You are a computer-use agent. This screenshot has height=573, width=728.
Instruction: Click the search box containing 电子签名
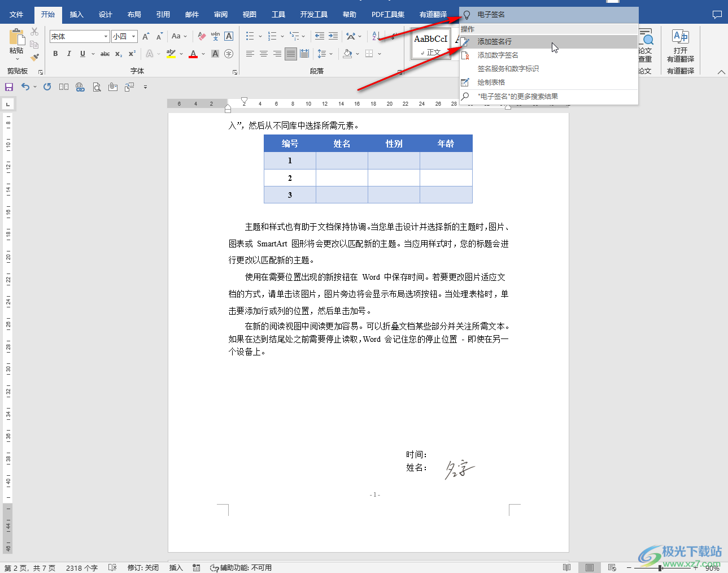[549, 15]
